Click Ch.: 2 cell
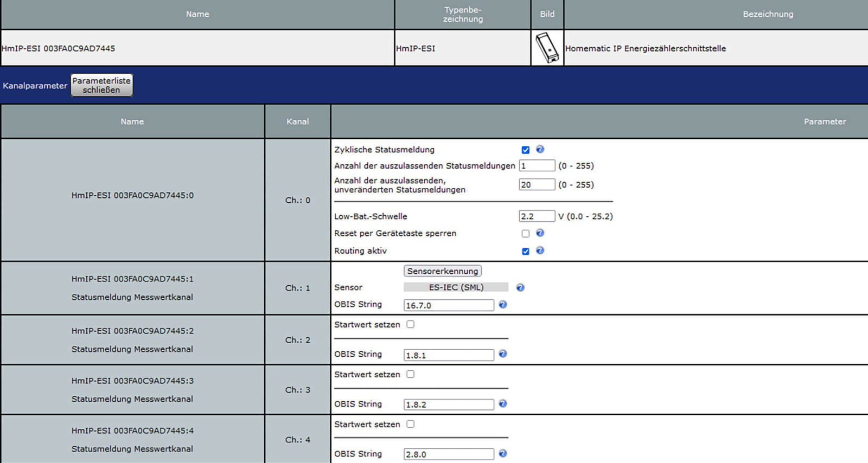Viewport: 868px width, 463px height. point(298,340)
